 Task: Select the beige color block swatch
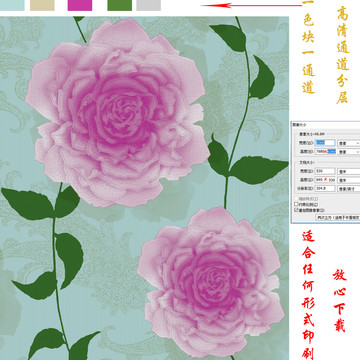point(42,5)
